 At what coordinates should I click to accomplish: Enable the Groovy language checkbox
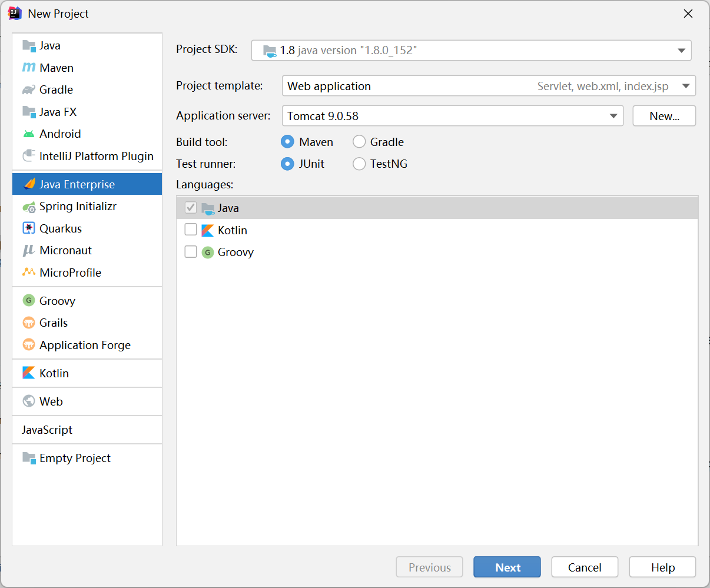click(x=191, y=252)
